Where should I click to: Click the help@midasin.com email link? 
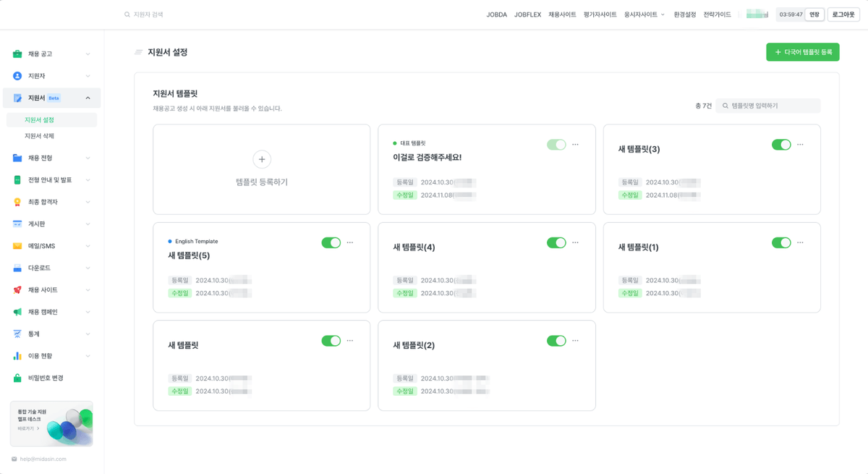click(x=43, y=459)
